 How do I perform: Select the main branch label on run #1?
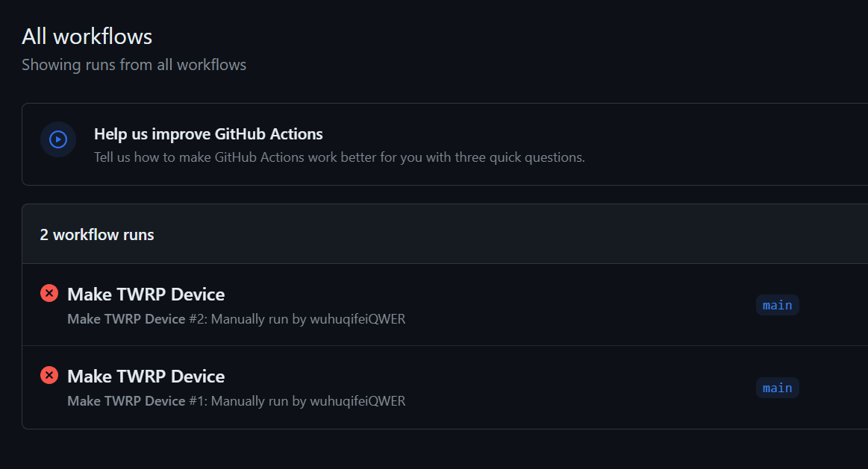[777, 388]
